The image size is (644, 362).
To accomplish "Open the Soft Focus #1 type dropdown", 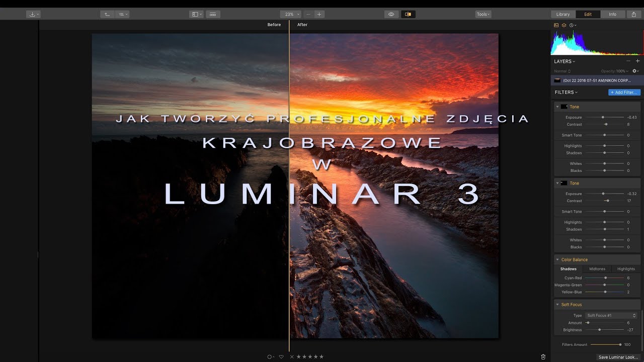I will [611, 315].
